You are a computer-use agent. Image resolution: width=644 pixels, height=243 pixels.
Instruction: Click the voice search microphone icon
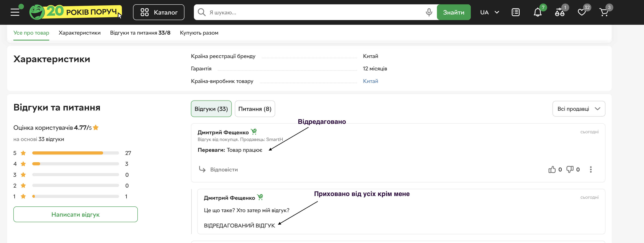click(x=429, y=12)
